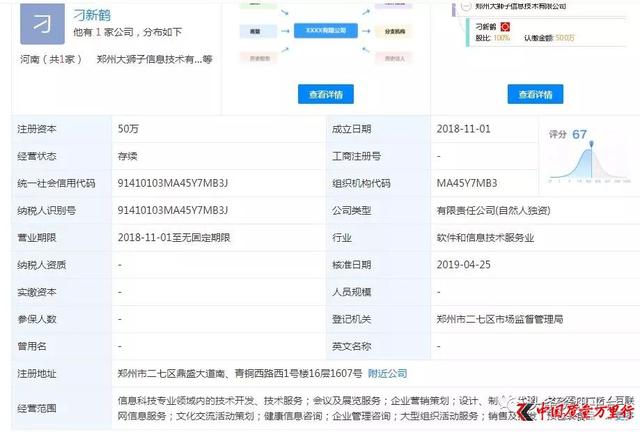Viewport: 640px width, 432px height.
Task: Click the 成立日期 value 2018-11-01
Action: tap(463, 129)
